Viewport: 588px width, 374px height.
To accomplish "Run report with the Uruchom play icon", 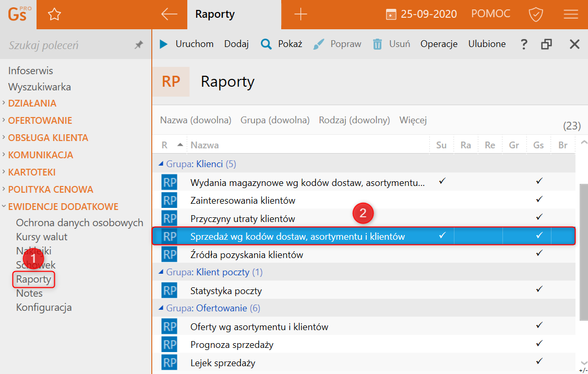I will click(164, 44).
